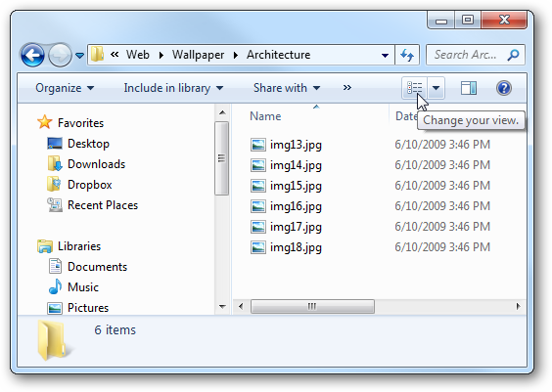Open the Organize menu
This screenshot has height=392, width=552.
[x=65, y=88]
